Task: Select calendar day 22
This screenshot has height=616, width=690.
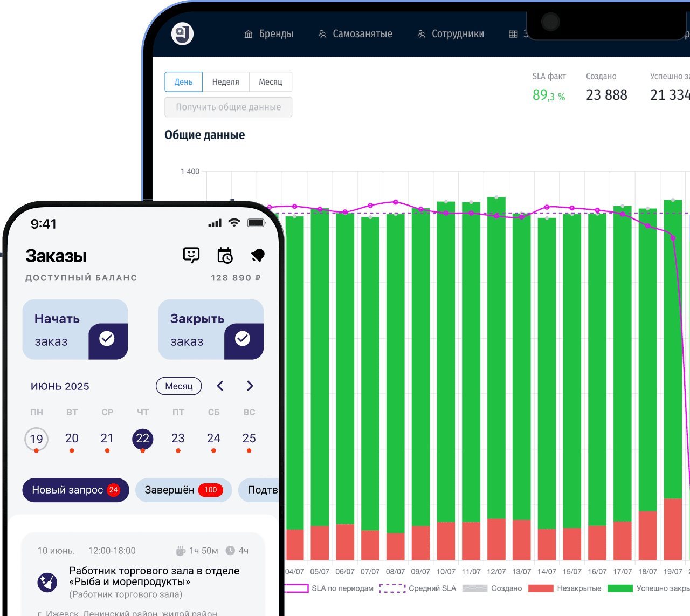Action: pyautogui.click(x=143, y=439)
